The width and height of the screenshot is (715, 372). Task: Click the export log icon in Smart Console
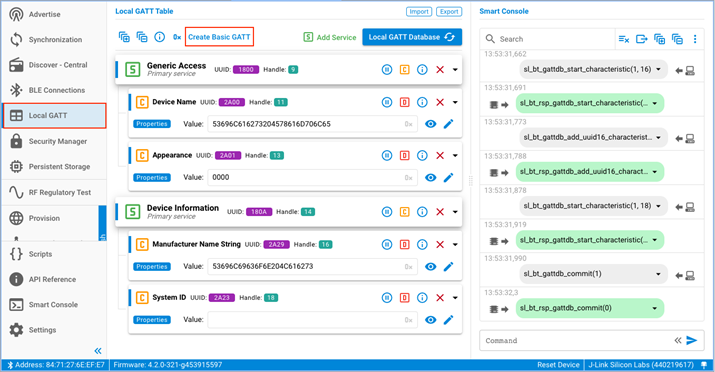point(642,39)
